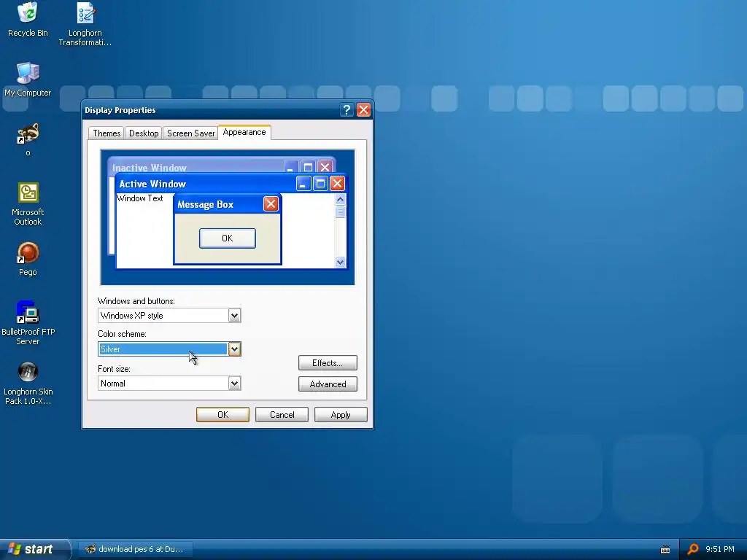Select the Pego desktop shortcut icon
This screenshot has height=560, width=747.
(28, 259)
